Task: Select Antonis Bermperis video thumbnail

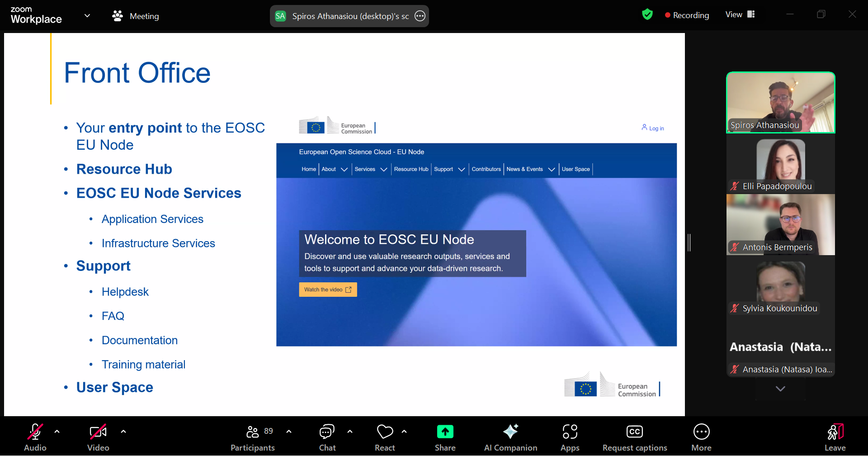Action: click(781, 225)
